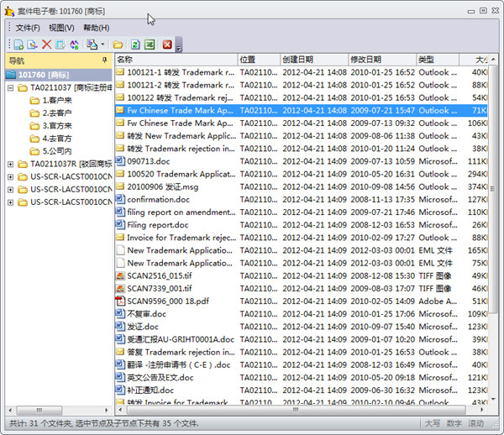This screenshot has height=435, width=504.
Task: Open the dropdown arrow beside the scan icon
Action: [102, 44]
